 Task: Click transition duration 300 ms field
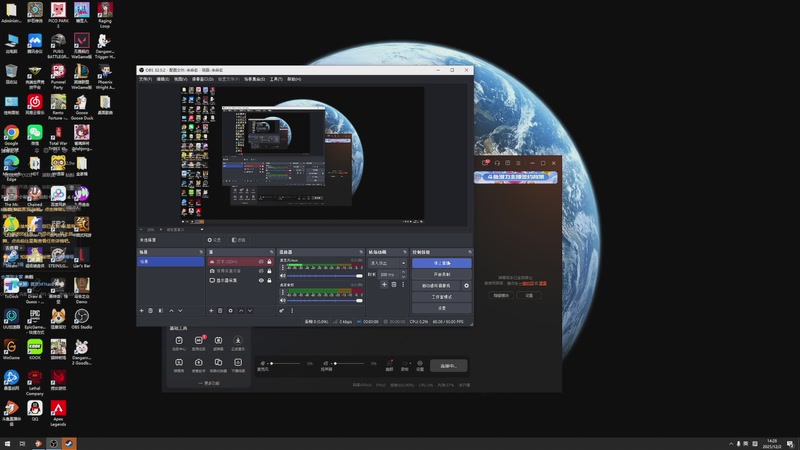(x=389, y=274)
